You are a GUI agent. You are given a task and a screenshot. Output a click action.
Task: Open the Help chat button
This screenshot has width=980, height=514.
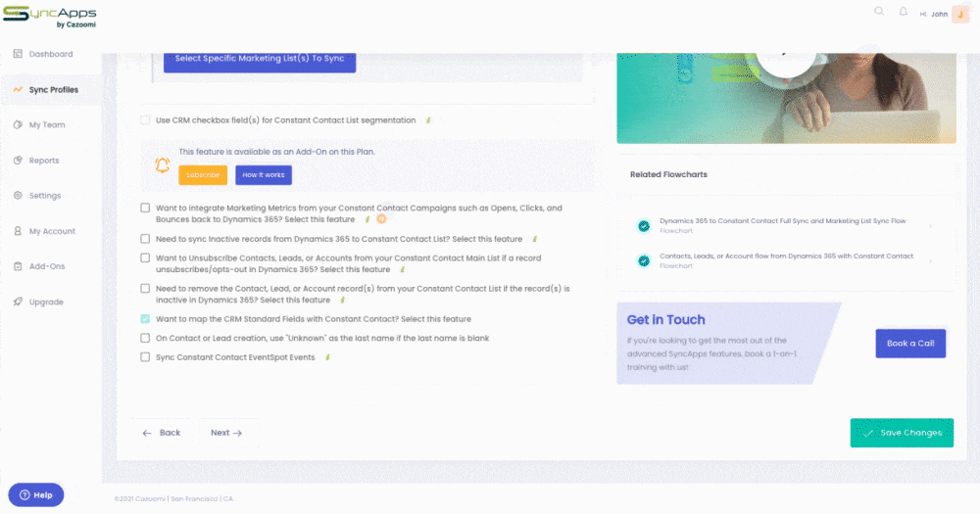pos(35,494)
